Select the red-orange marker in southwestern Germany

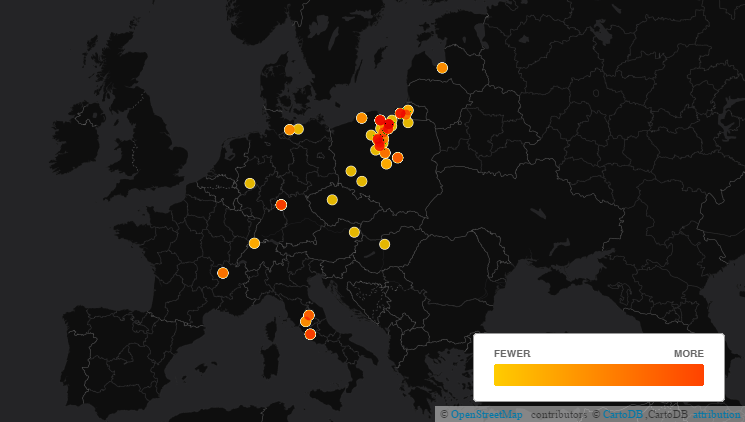[281, 205]
